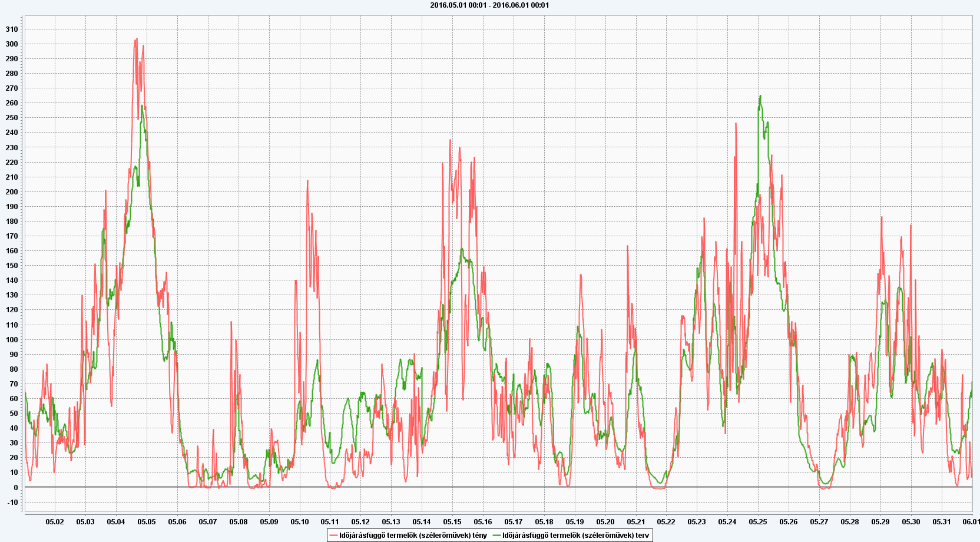
Task: Click x-axis date 05.29
Action: tap(880, 522)
